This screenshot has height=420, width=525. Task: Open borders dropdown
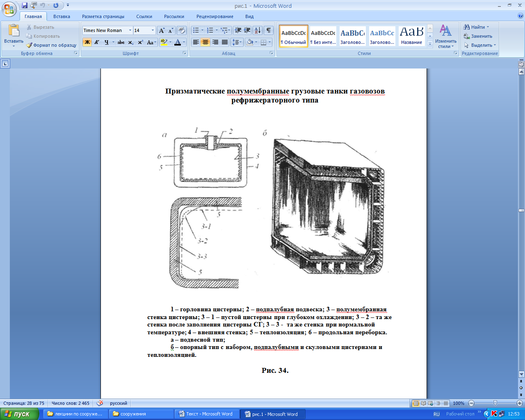(270, 42)
